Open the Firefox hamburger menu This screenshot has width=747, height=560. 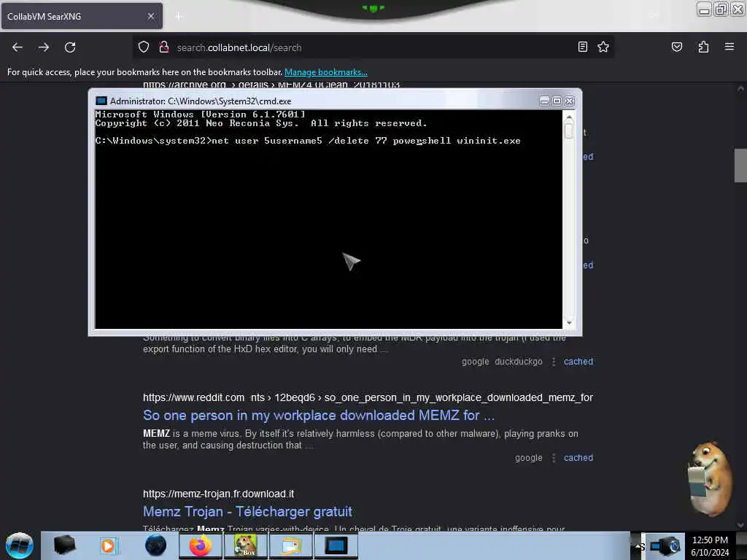pos(729,47)
